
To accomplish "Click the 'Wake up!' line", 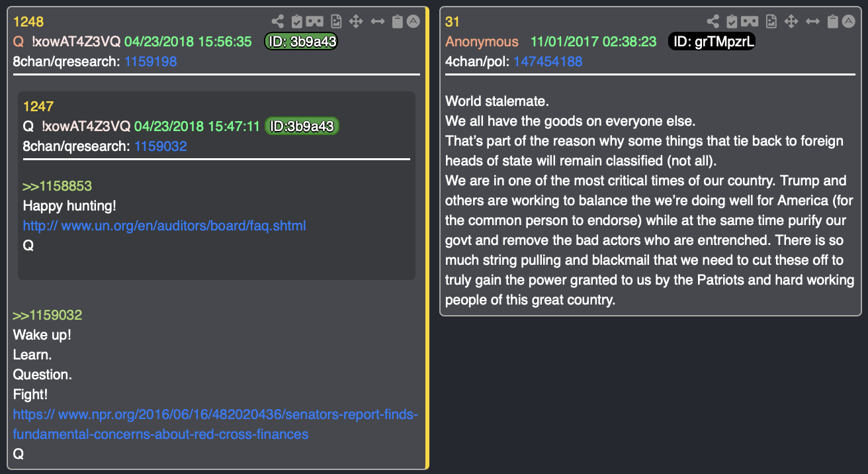I will click(x=42, y=335).
